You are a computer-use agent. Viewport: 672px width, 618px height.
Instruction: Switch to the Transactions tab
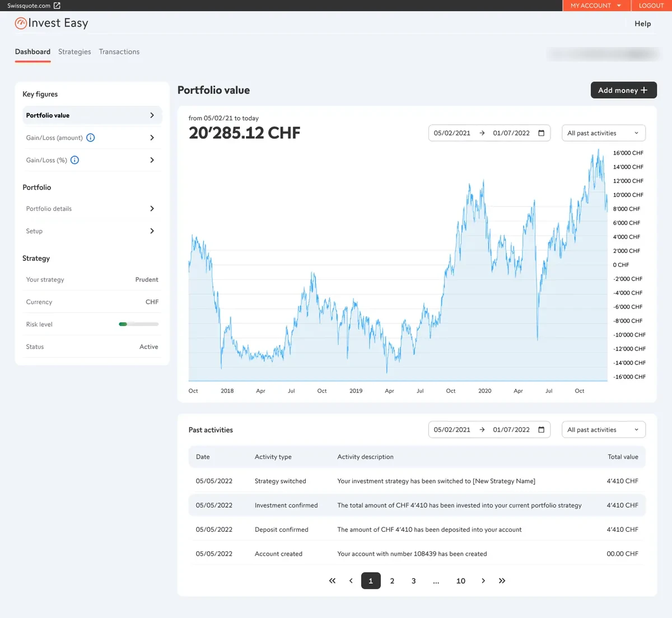point(119,52)
